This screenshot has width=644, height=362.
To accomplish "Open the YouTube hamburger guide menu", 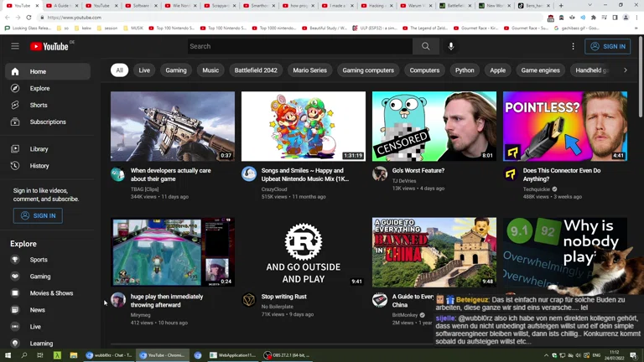I will tap(15, 46).
